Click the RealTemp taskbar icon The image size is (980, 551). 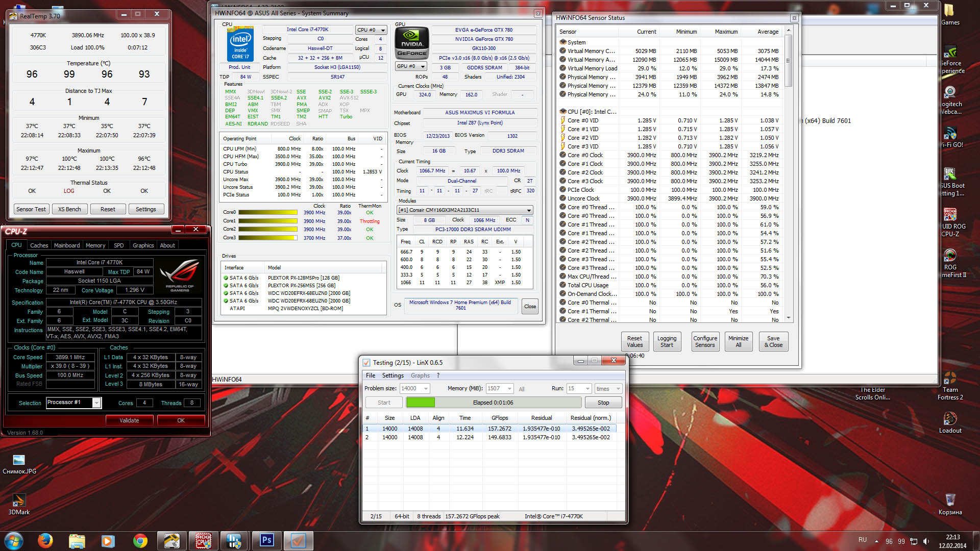pos(171,540)
